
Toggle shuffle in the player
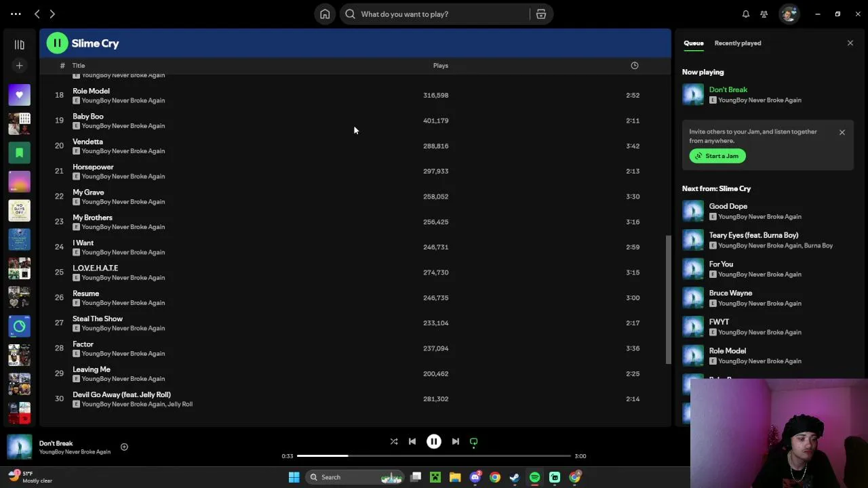tap(394, 442)
